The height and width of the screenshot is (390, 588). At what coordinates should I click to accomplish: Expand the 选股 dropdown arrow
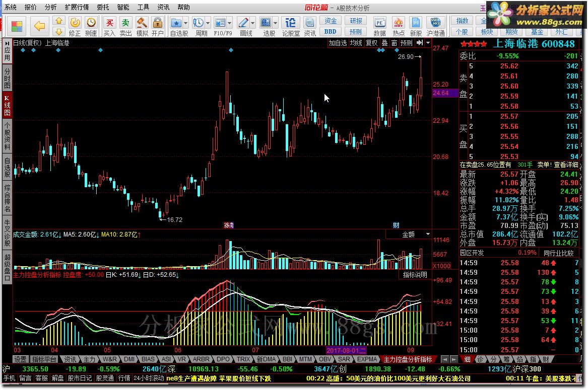(275, 23)
